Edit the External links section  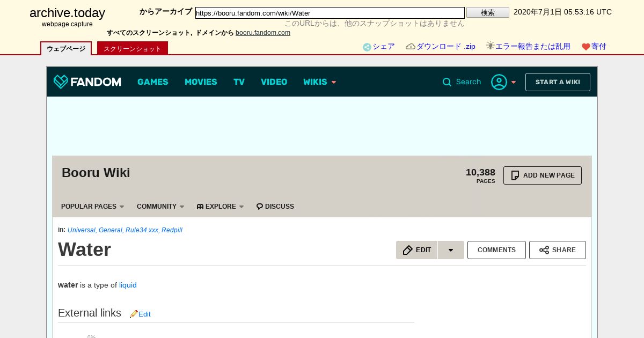click(x=144, y=314)
